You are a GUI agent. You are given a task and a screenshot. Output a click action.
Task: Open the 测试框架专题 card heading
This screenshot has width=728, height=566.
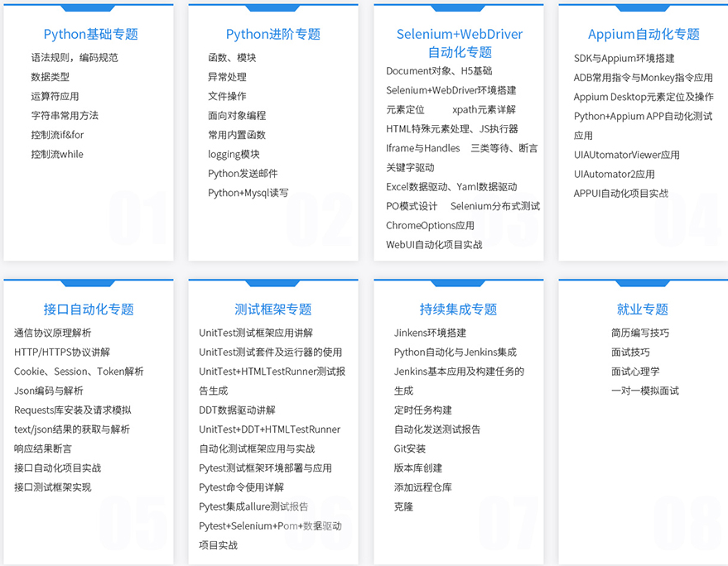click(x=273, y=309)
